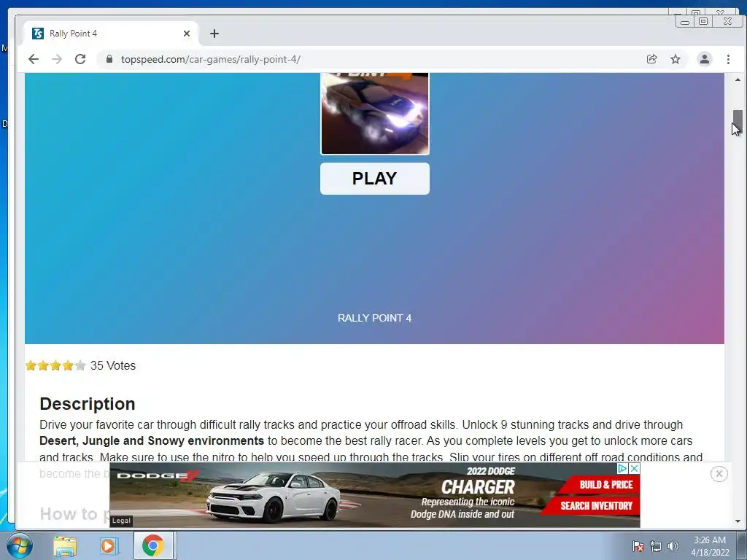Click the PLAY button
The width and height of the screenshot is (747, 560).
point(374,179)
